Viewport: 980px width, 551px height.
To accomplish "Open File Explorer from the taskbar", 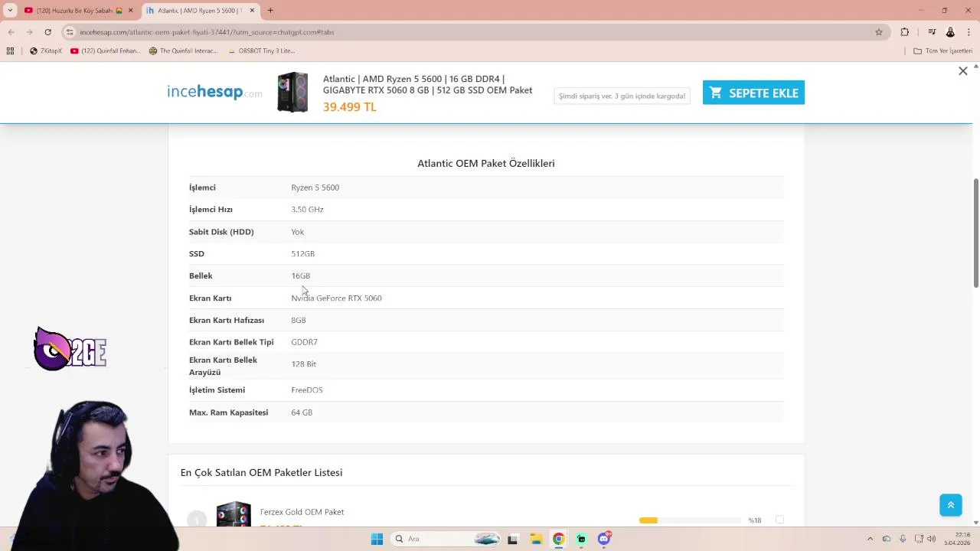I will (536, 539).
